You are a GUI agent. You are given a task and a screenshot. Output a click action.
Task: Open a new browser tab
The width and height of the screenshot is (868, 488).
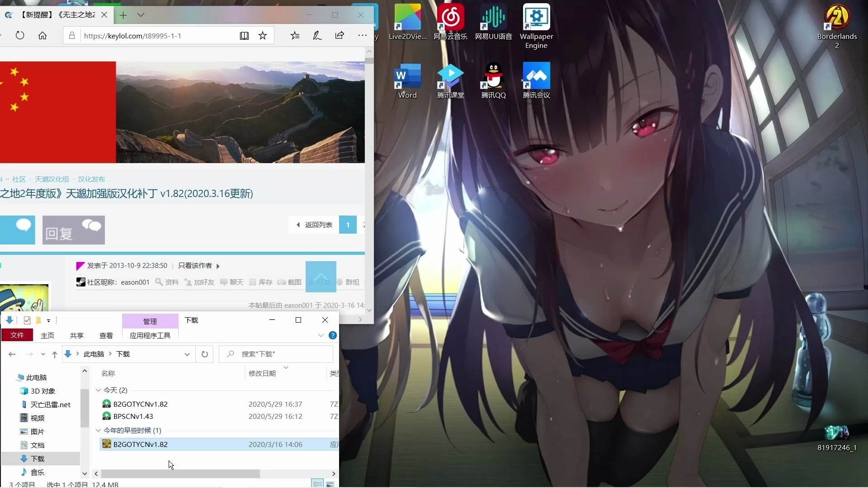click(x=123, y=15)
